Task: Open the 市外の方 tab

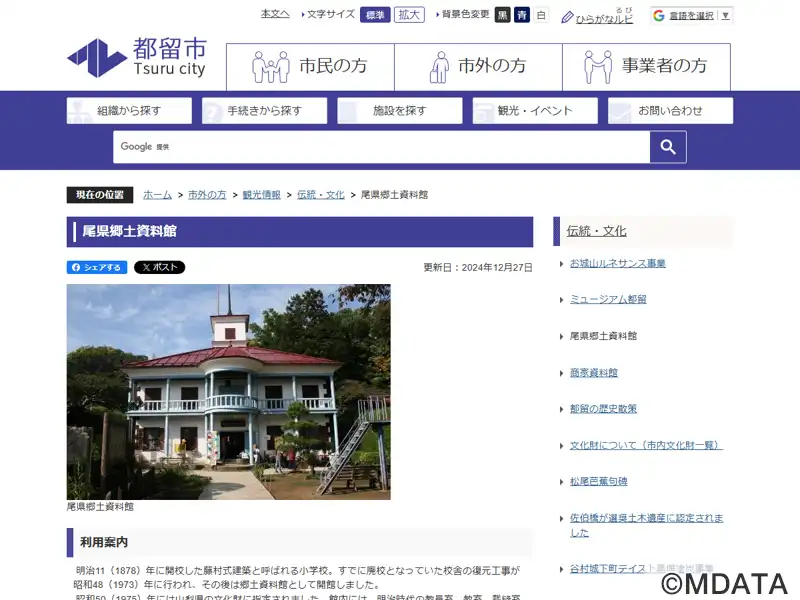Action: [x=479, y=67]
